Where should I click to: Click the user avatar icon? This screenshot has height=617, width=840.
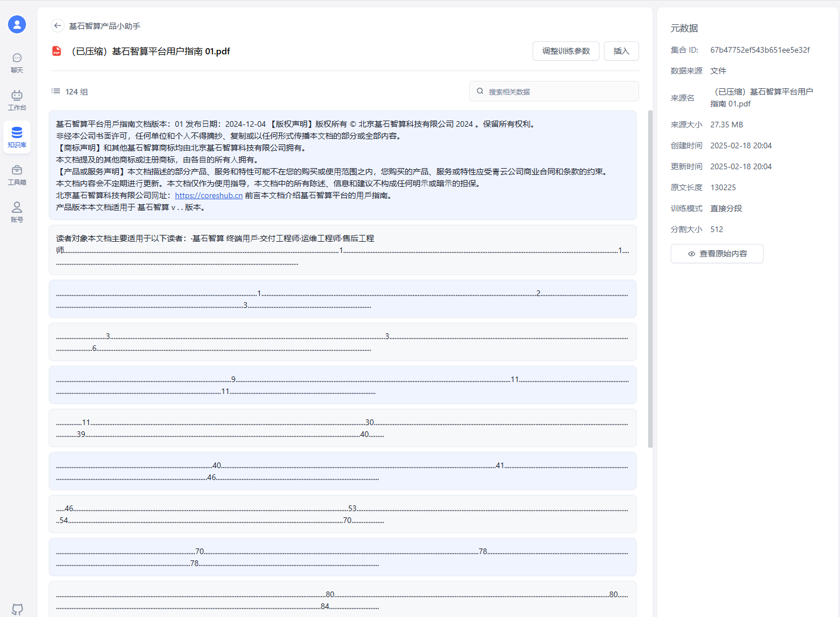coord(17,24)
